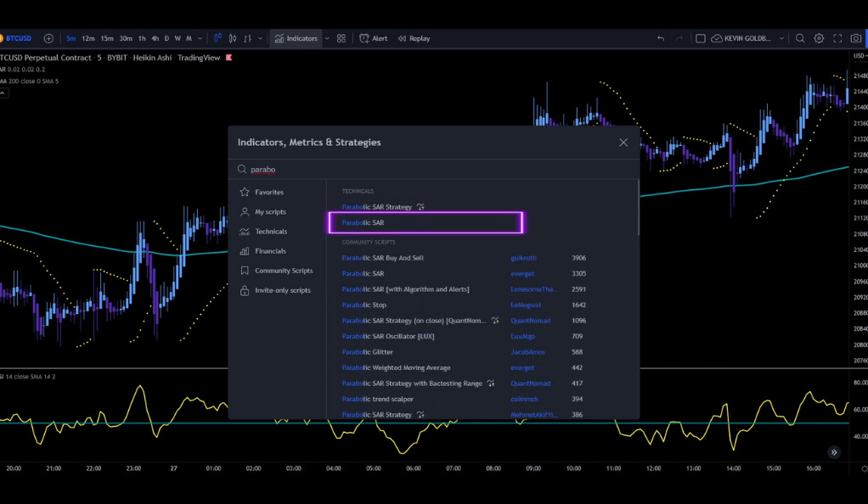Close the Indicators, Metrics & Strategies dialog

click(x=623, y=143)
